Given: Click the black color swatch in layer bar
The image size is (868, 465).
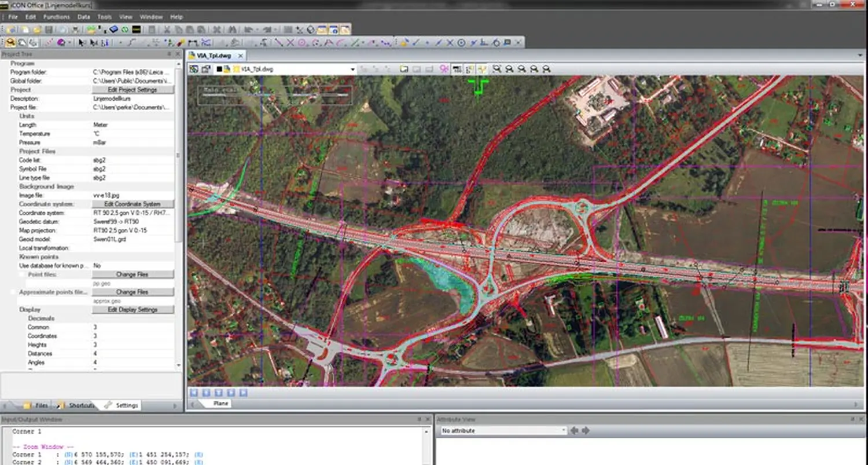Looking at the screenshot, I should coord(220,69).
